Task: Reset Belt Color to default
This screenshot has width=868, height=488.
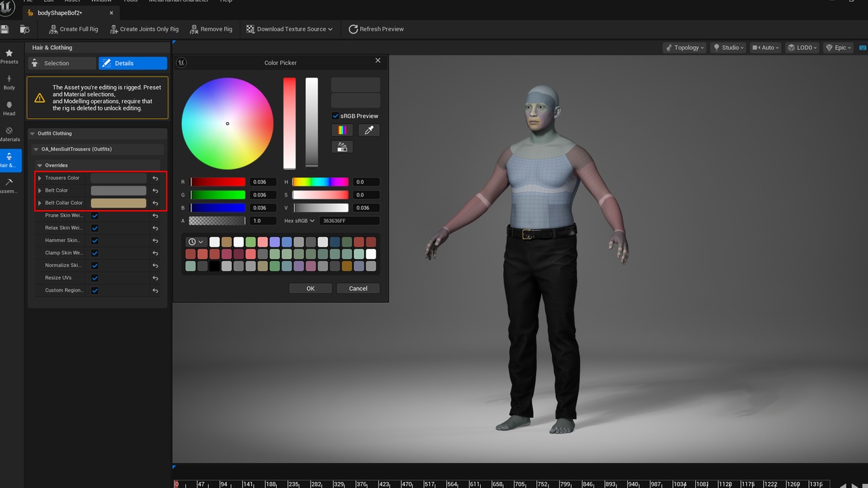Action: pyautogui.click(x=155, y=190)
